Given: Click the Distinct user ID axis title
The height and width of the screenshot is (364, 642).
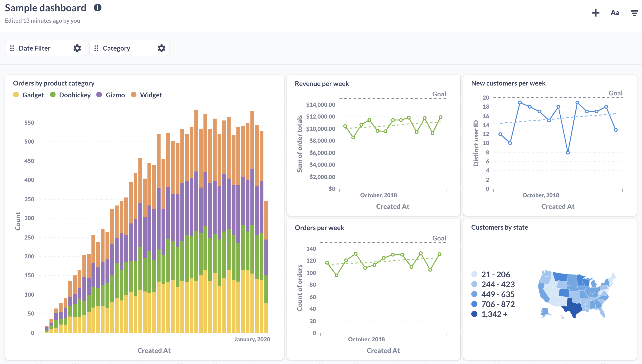Looking at the screenshot, I should pos(476,143).
